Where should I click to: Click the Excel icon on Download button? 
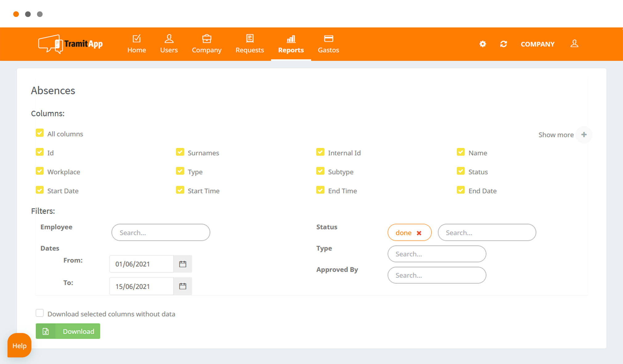click(46, 331)
